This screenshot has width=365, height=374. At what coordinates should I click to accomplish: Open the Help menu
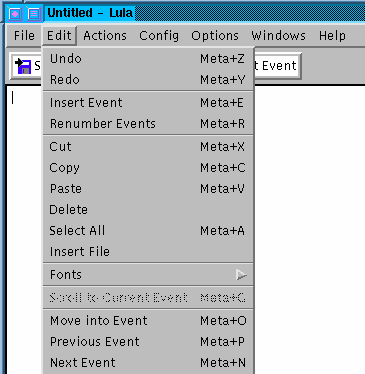tap(332, 36)
